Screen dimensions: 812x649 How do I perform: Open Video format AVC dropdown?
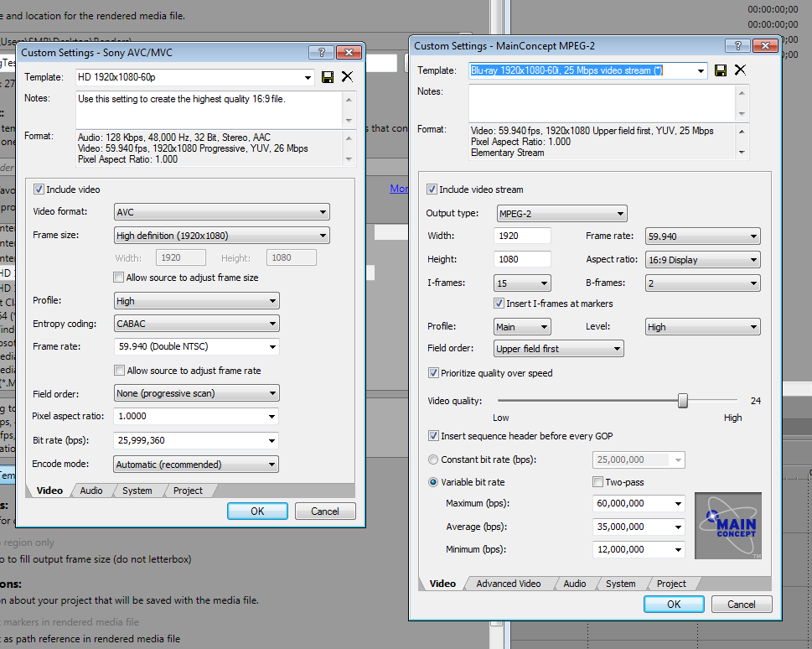[x=221, y=212]
